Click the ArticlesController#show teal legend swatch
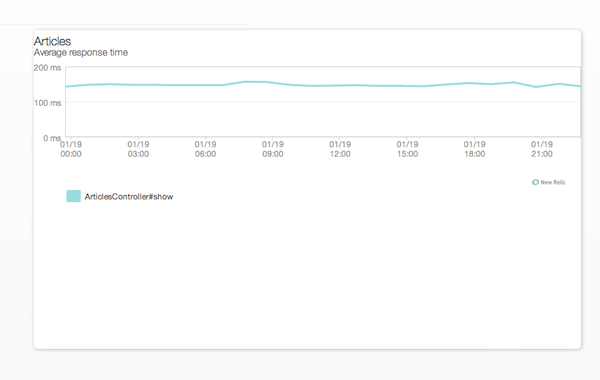 point(73,196)
